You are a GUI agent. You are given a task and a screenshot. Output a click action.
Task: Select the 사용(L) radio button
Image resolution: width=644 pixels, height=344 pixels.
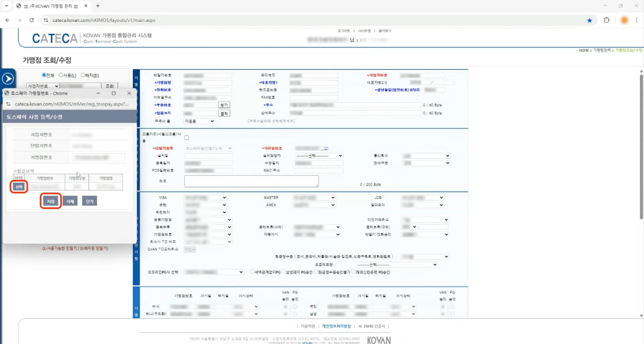point(61,75)
